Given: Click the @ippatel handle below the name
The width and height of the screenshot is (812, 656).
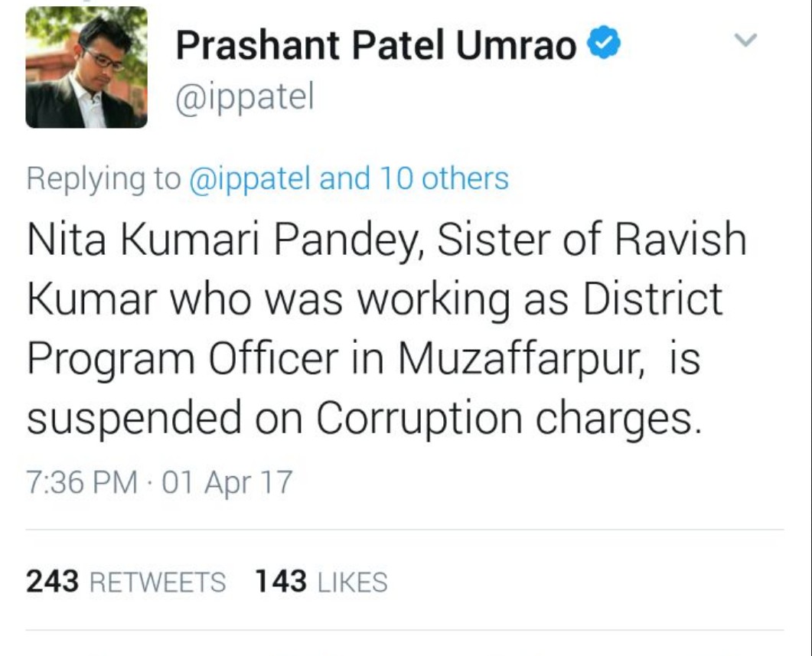Looking at the screenshot, I should (x=245, y=100).
